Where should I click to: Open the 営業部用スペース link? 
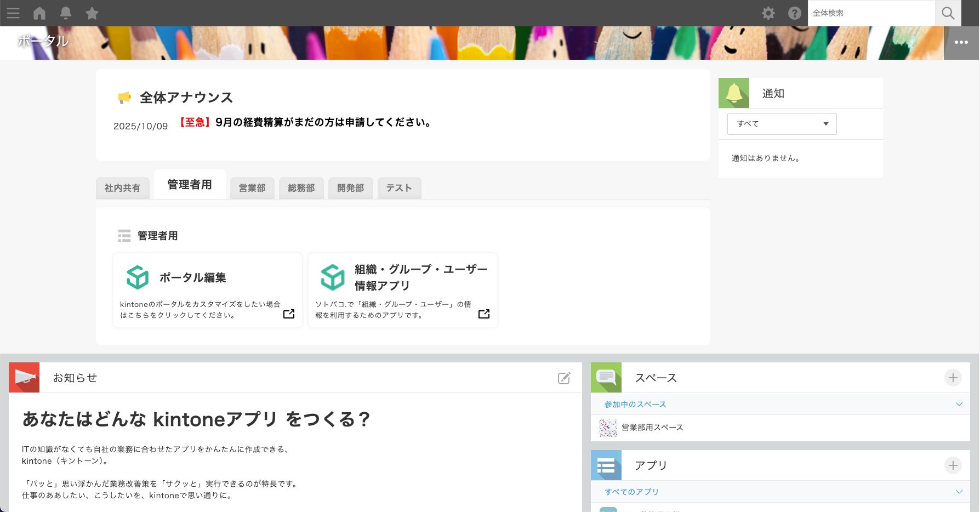652,428
